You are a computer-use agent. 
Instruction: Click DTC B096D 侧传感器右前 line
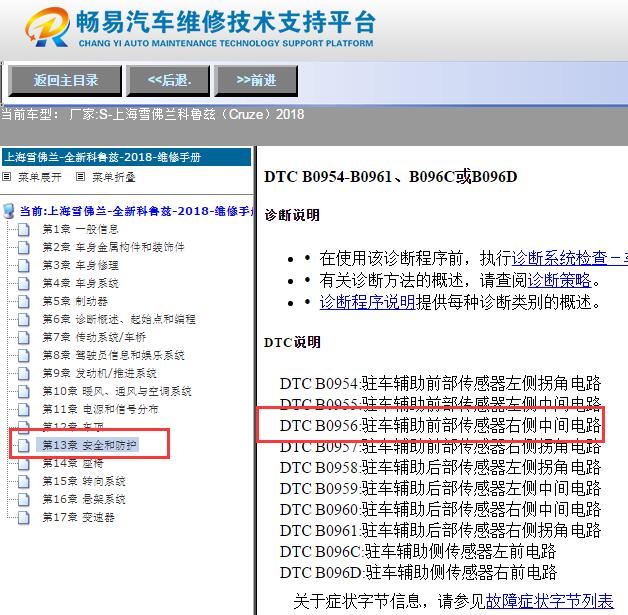click(418, 572)
